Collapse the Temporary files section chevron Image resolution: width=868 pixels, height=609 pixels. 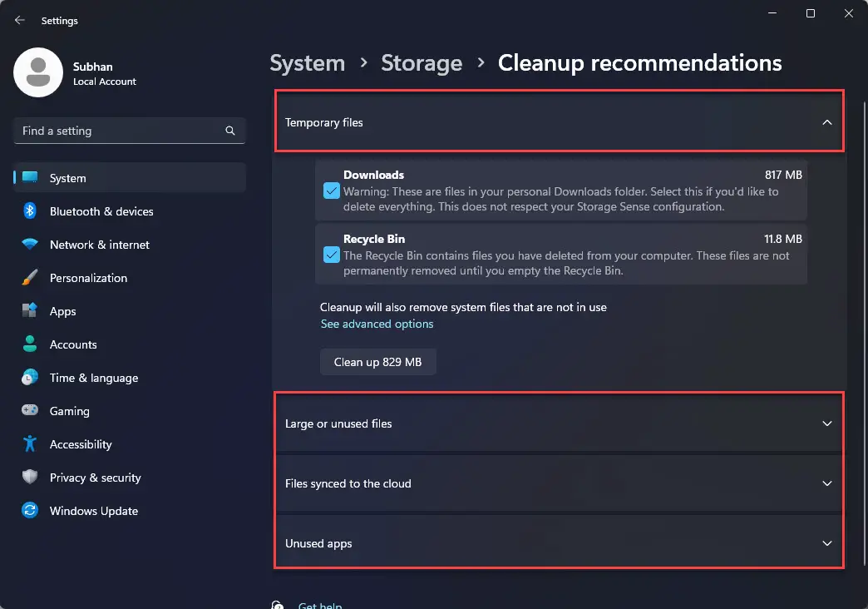pyautogui.click(x=827, y=122)
